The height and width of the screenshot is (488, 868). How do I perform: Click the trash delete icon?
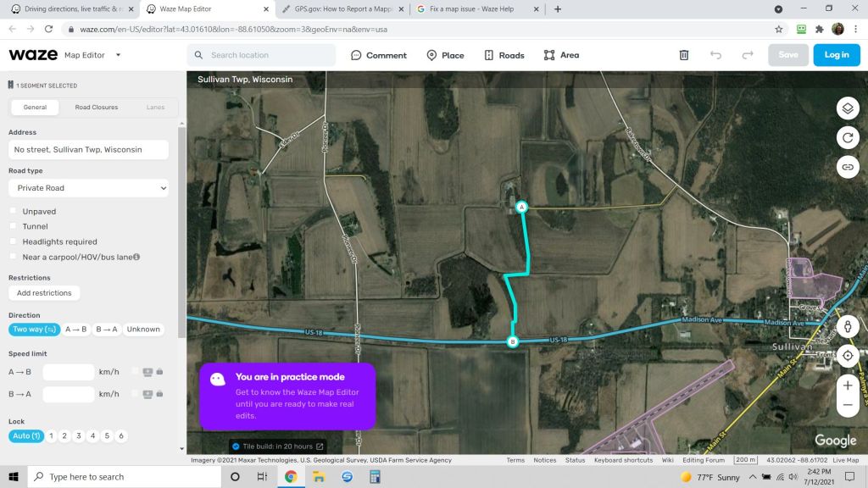684,55
